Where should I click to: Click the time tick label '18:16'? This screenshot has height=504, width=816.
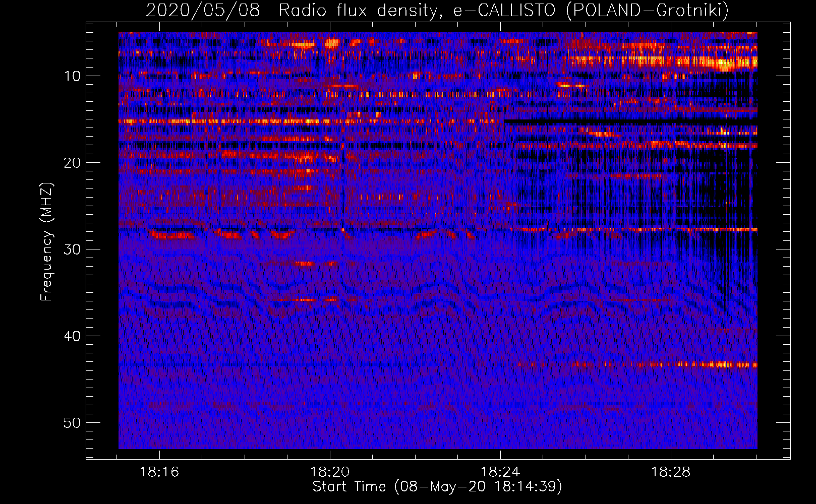(159, 472)
